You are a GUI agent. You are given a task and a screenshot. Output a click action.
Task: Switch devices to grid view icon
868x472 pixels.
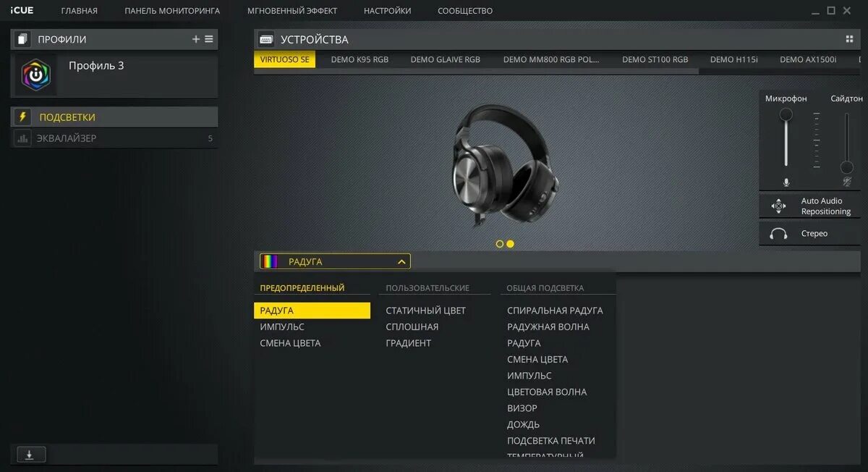(x=849, y=39)
